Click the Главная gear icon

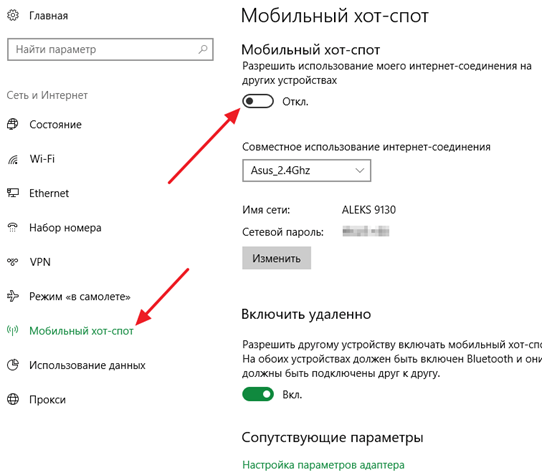click(13, 15)
